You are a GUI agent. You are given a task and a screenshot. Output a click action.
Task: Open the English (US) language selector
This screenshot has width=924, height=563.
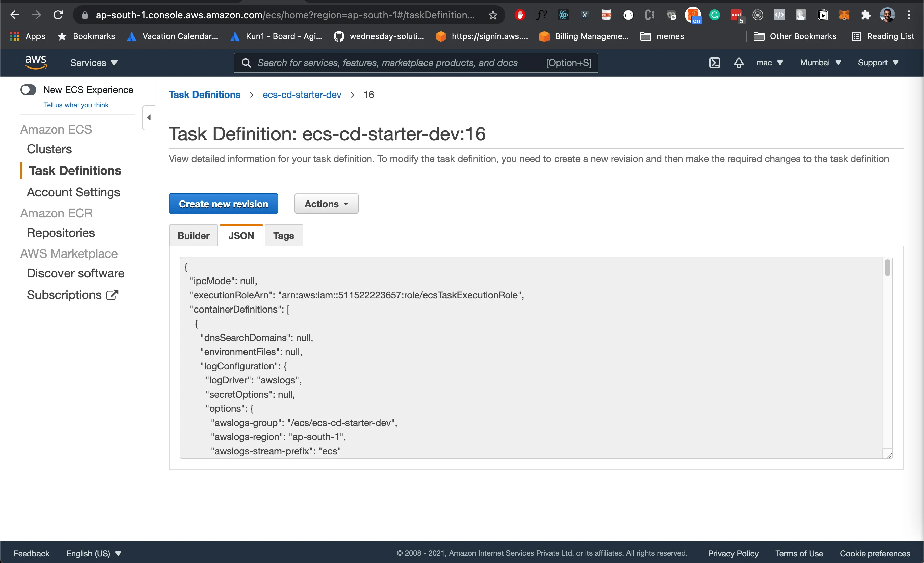tap(94, 553)
